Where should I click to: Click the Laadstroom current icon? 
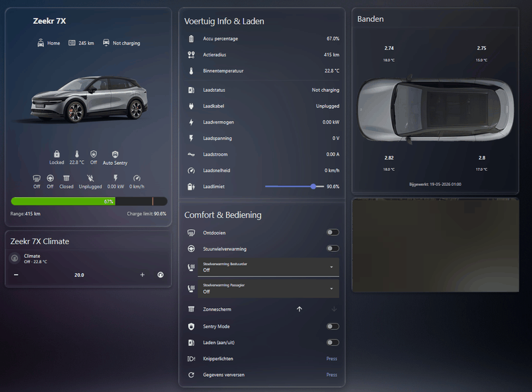(192, 154)
